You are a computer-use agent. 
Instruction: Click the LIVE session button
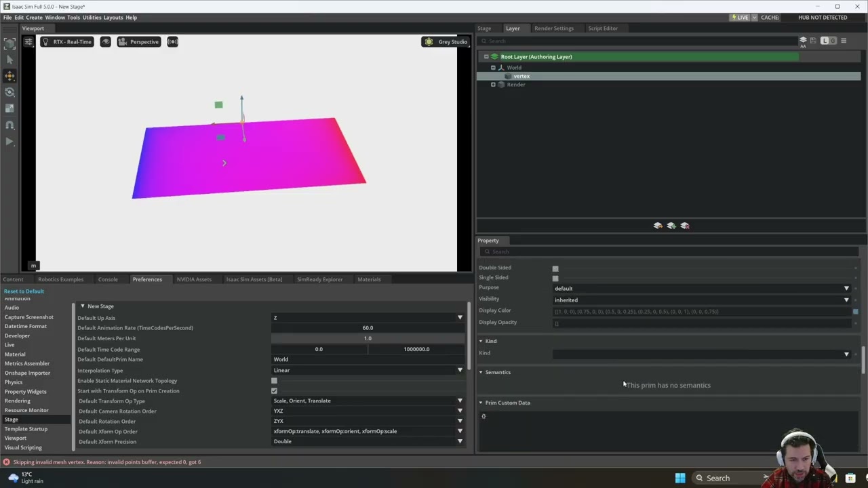tap(741, 18)
